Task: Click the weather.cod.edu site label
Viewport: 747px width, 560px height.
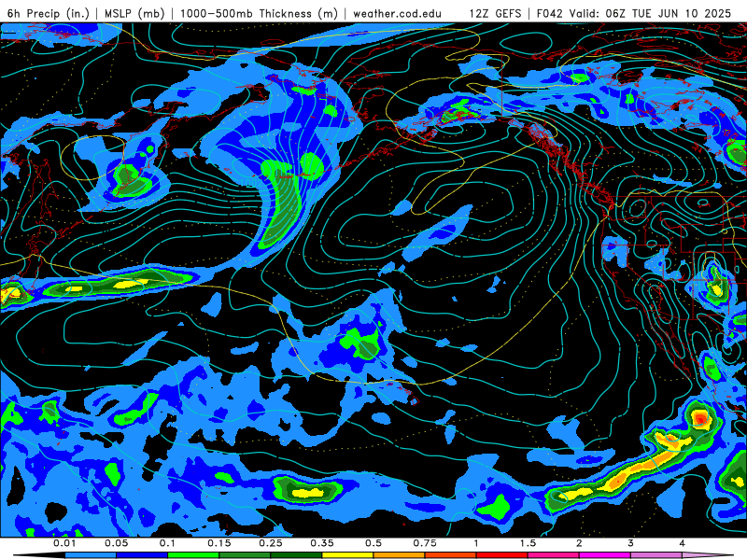Action: (397, 13)
